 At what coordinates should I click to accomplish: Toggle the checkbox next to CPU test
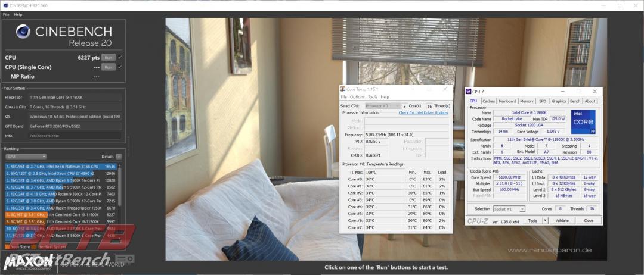click(x=120, y=58)
